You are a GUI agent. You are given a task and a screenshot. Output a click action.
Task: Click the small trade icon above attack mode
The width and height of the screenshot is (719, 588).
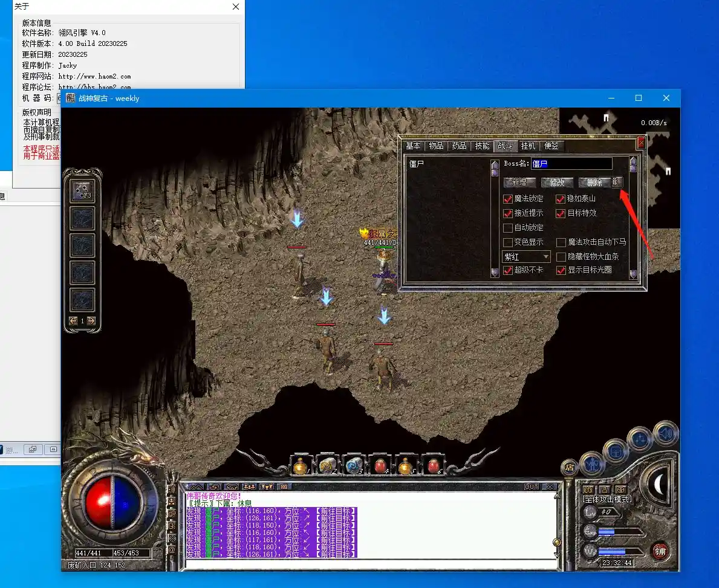(588, 489)
